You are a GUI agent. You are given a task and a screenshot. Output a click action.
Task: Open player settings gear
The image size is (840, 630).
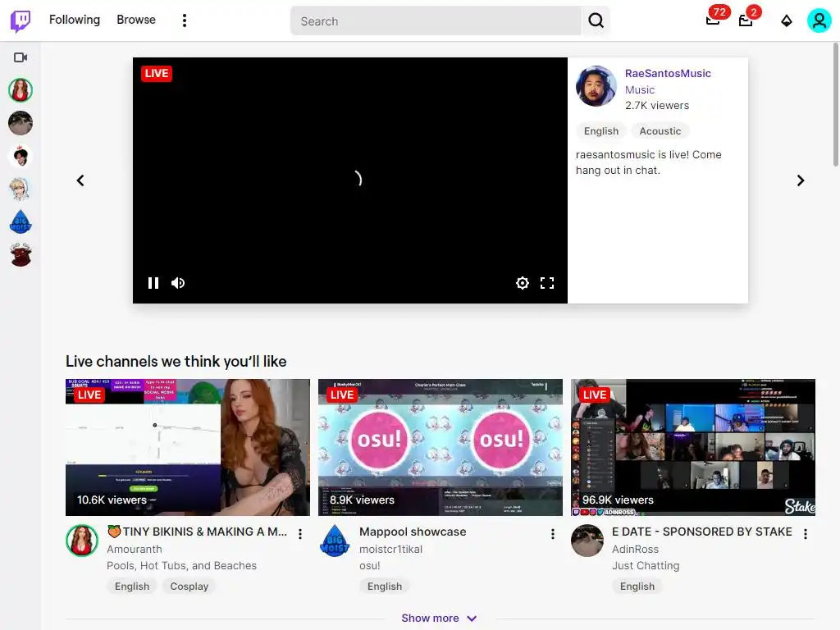523,283
